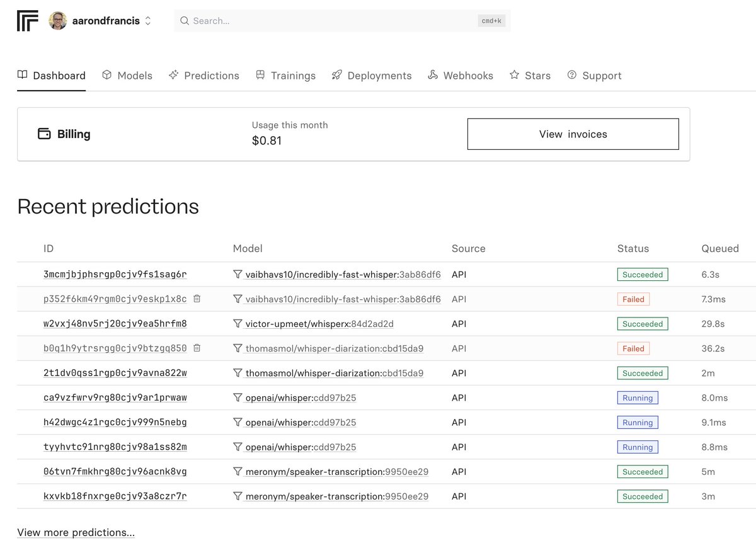The width and height of the screenshot is (756, 560).
Task: Click filter icon in the ca9vzfwrv9rg80cjv9ar1prwaw row
Action: coord(238,397)
